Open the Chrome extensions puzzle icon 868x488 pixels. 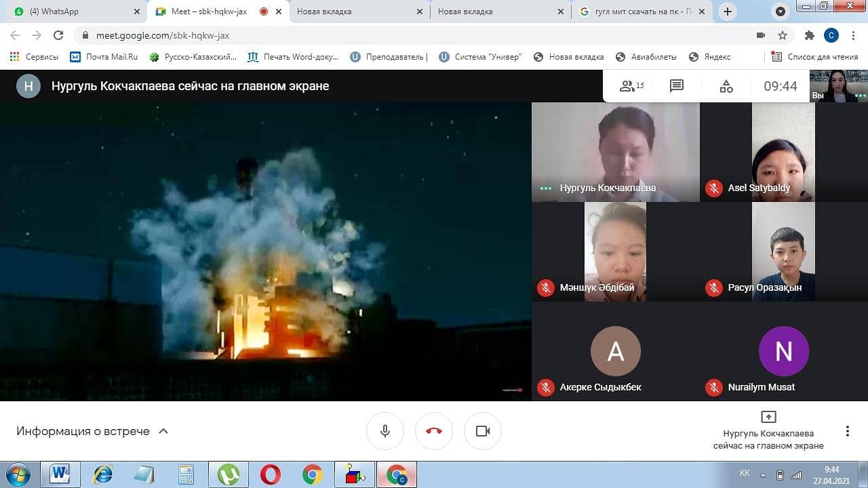[x=809, y=35]
